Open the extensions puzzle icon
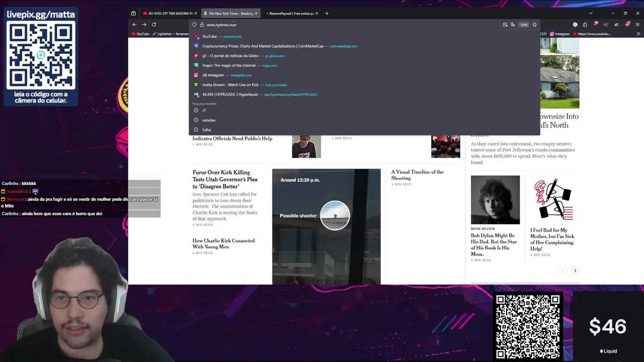The width and height of the screenshot is (644, 362). pyautogui.click(x=585, y=25)
